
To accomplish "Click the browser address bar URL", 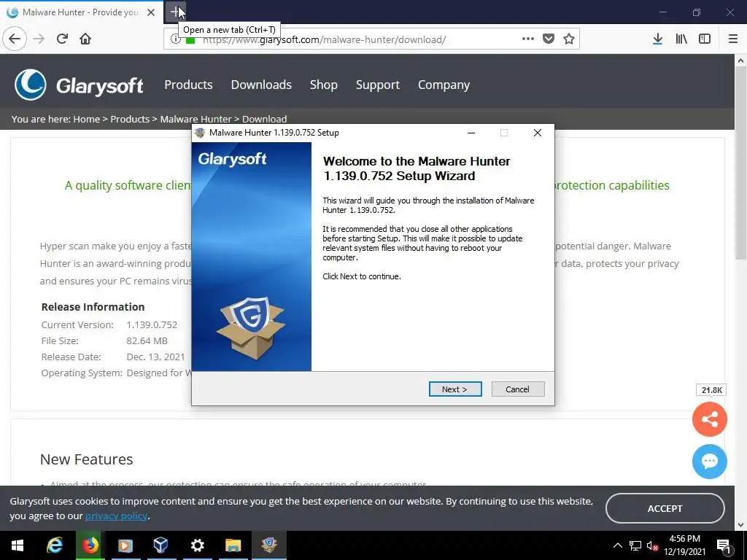I will coord(324,39).
